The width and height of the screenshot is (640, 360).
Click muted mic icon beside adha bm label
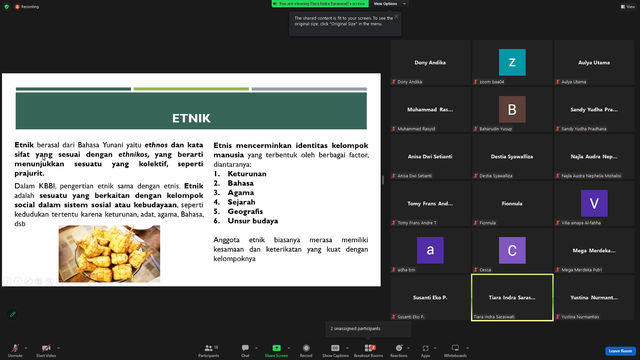394,269
